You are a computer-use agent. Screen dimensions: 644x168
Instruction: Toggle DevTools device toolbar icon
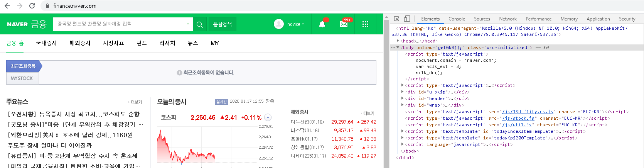(407, 19)
